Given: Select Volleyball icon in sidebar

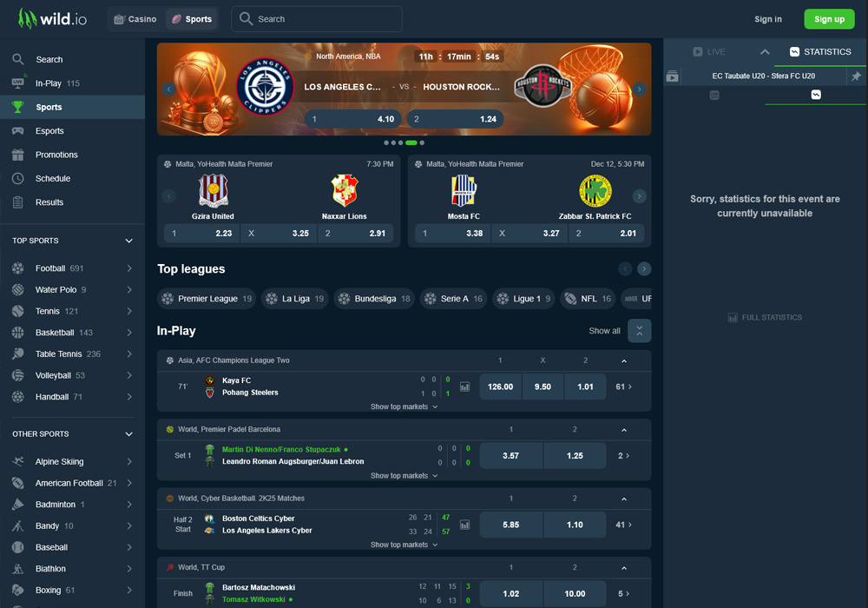Looking at the screenshot, I should coord(17,375).
